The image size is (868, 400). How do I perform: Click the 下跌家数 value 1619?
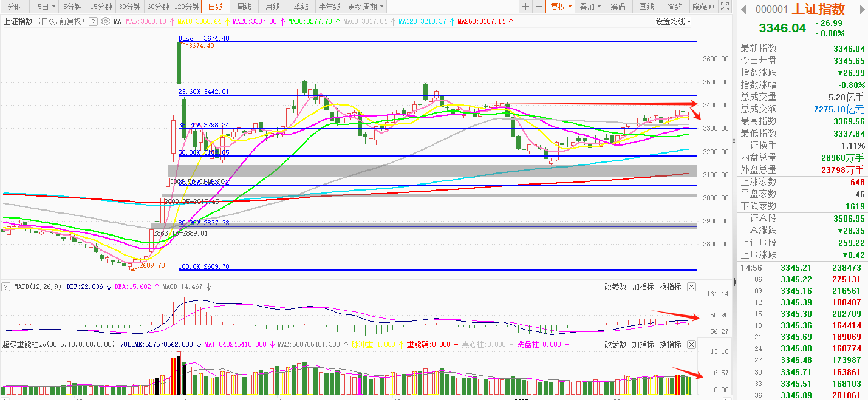tap(855, 206)
